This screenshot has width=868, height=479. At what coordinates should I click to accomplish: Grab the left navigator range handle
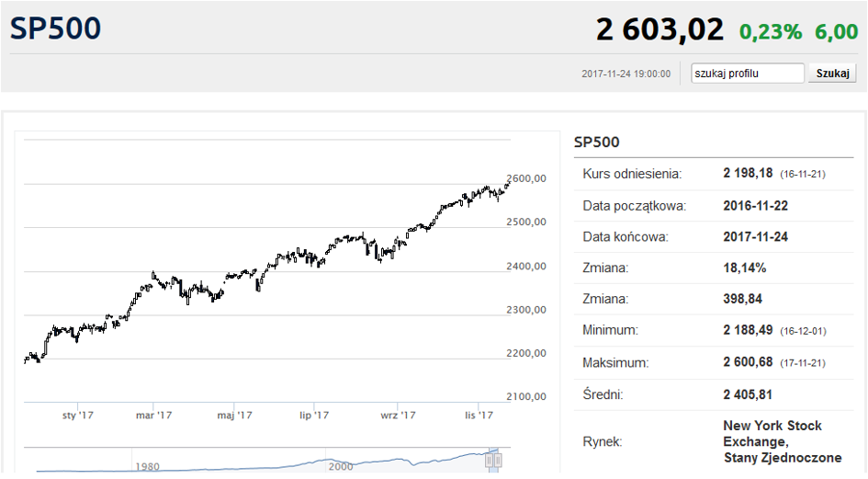point(490,460)
